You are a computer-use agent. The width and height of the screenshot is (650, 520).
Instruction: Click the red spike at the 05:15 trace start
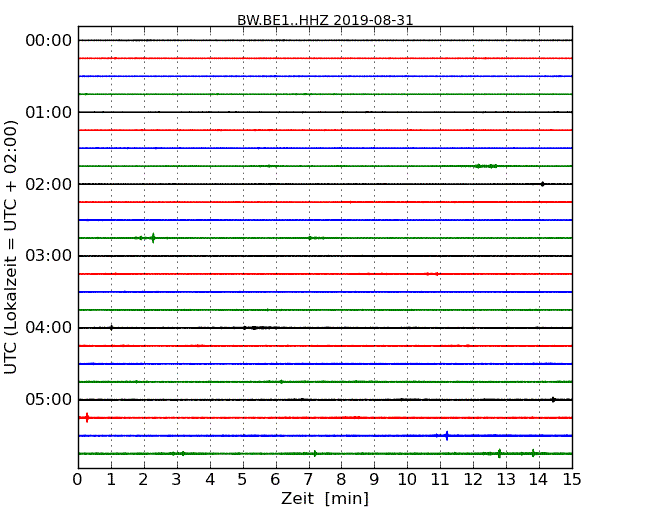[x=87, y=418]
